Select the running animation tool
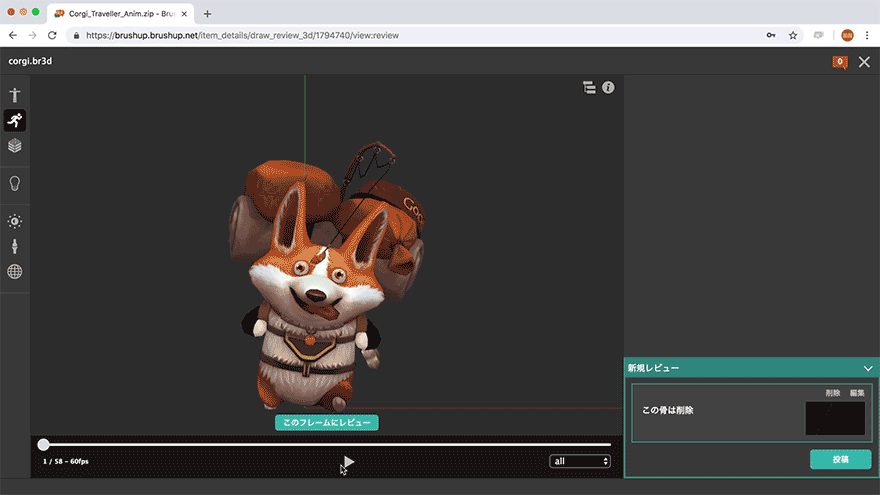This screenshot has height=495, width=880. coord(15,120)
